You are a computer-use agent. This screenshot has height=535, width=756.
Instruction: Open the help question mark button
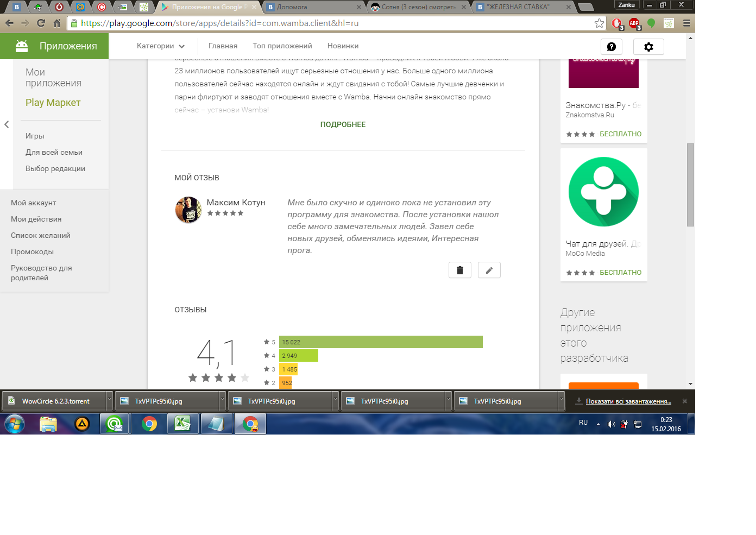coord(611,47)
